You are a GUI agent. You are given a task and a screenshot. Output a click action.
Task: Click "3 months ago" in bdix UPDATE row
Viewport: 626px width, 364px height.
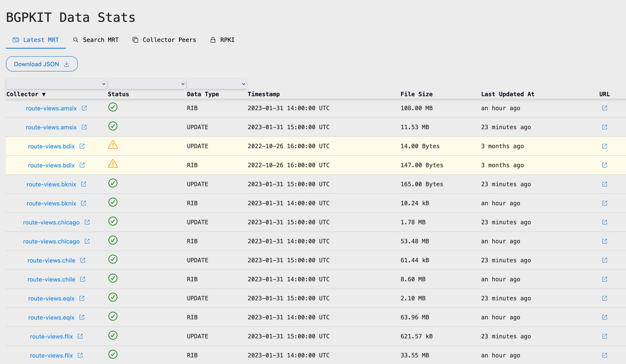502,146
